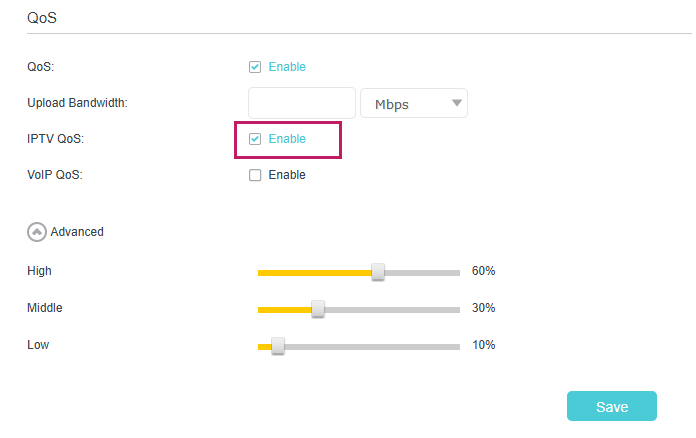Click the Low priority slider handle
This screenshot has height=438, width=696.
point(278,346)
